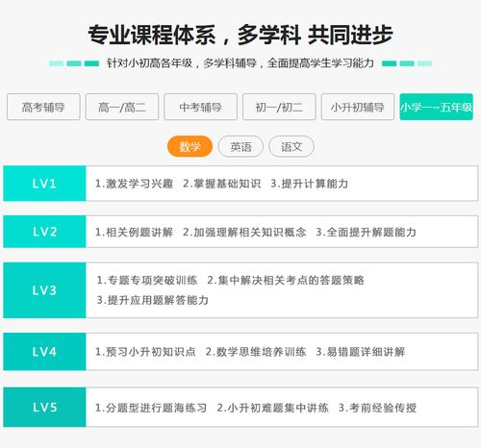This screenshot has width=481, height=448.
Task: Click text 3.提升计算能力
Action: (310, 184)
